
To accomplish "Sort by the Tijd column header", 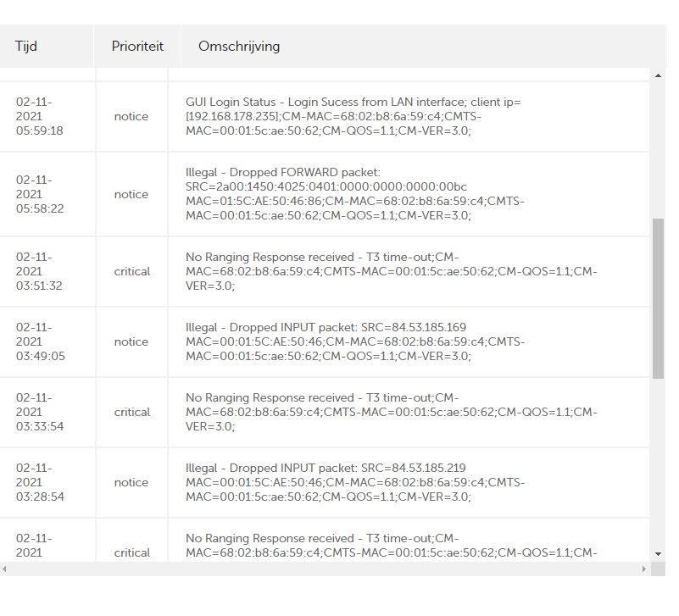I will pos(26,47).
